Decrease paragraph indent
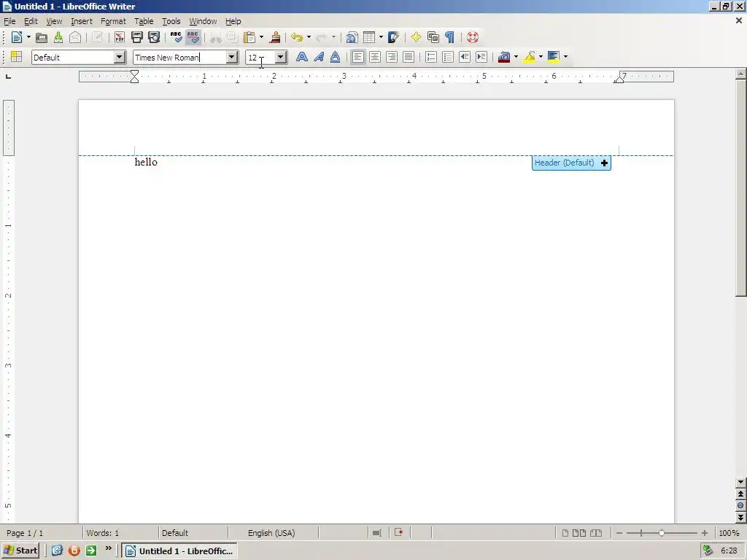 (465, 57)
